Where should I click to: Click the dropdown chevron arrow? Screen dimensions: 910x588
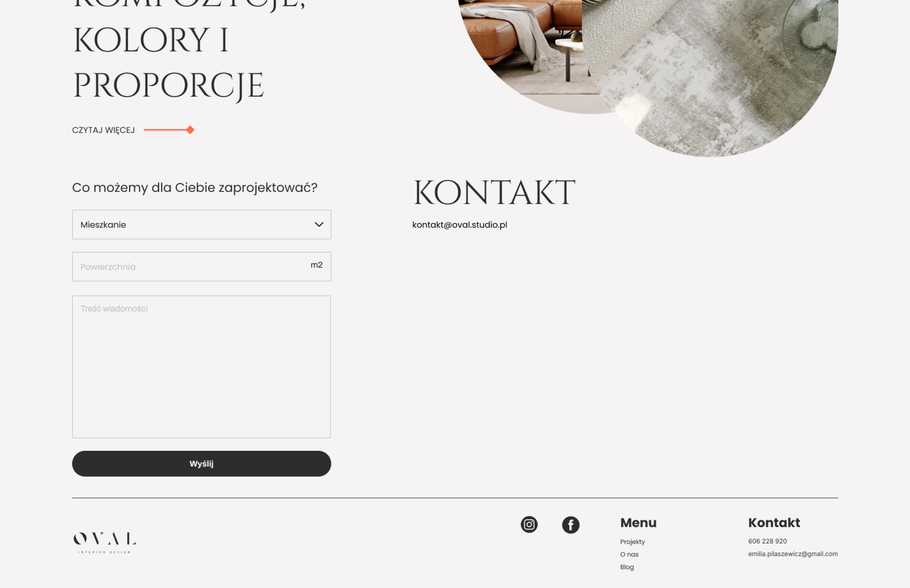click(319, 224)
